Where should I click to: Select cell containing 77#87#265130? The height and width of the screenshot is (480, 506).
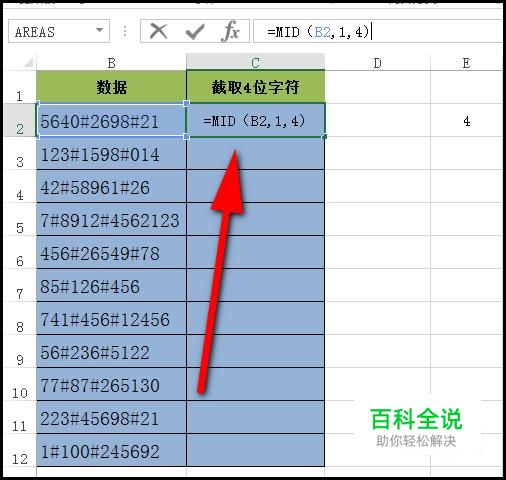(111, 384)
